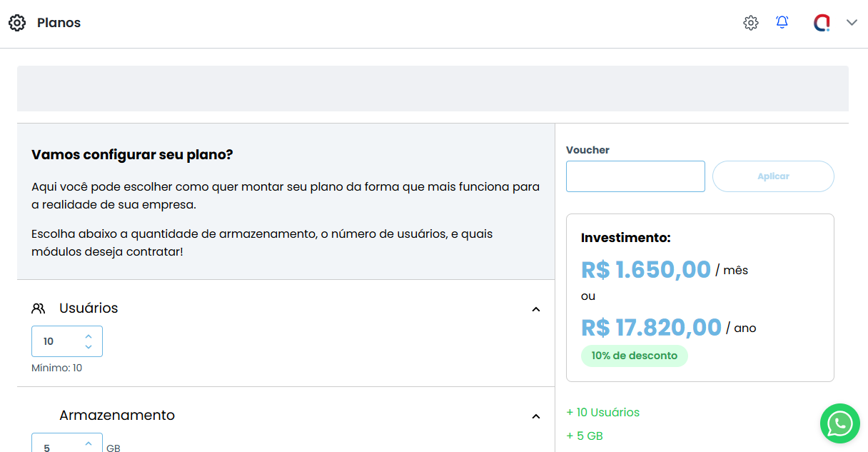The width and height of the screenshot is (868, 452).
Task: Open the notifications bell
Action: (782, 23)
